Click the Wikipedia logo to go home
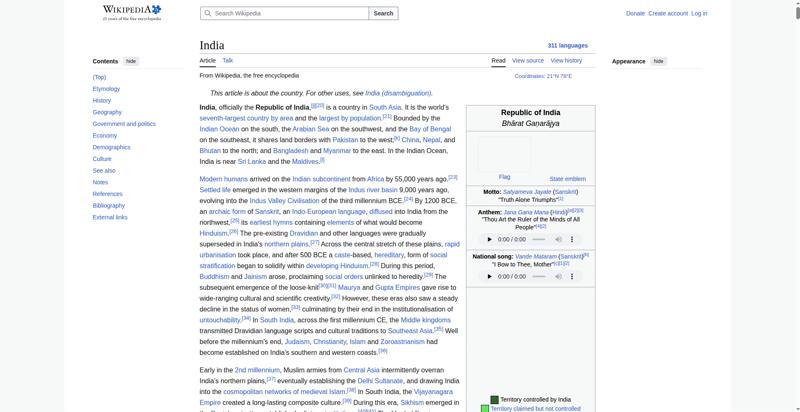The width and height of the screenshot is (800, 412). pos(132,12)
